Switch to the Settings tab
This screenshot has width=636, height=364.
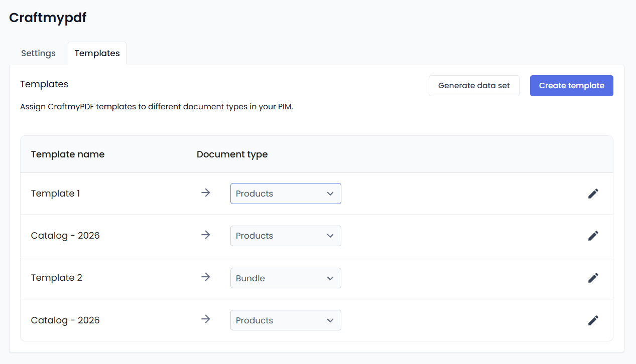pos(38,53)
